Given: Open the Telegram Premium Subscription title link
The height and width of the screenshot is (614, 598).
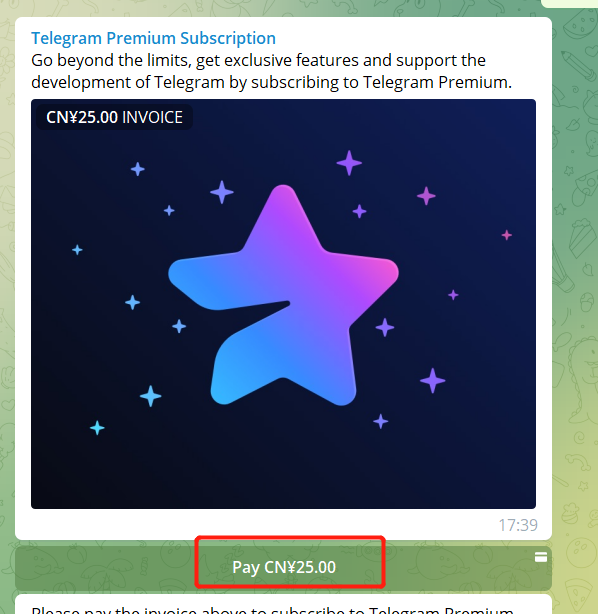Looking at the screenshot, I should pyautogui.click(x=153, y=38).
